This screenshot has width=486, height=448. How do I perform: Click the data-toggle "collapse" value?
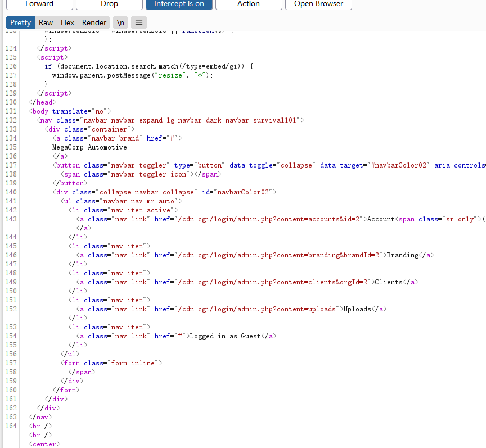(296, 165)
